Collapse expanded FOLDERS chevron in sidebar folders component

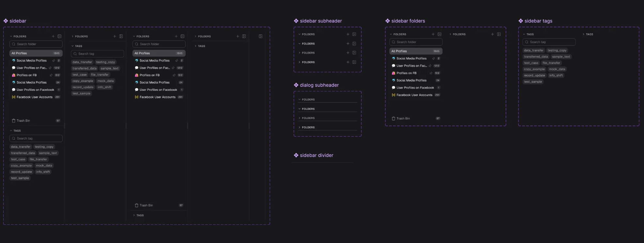[391, 34]
